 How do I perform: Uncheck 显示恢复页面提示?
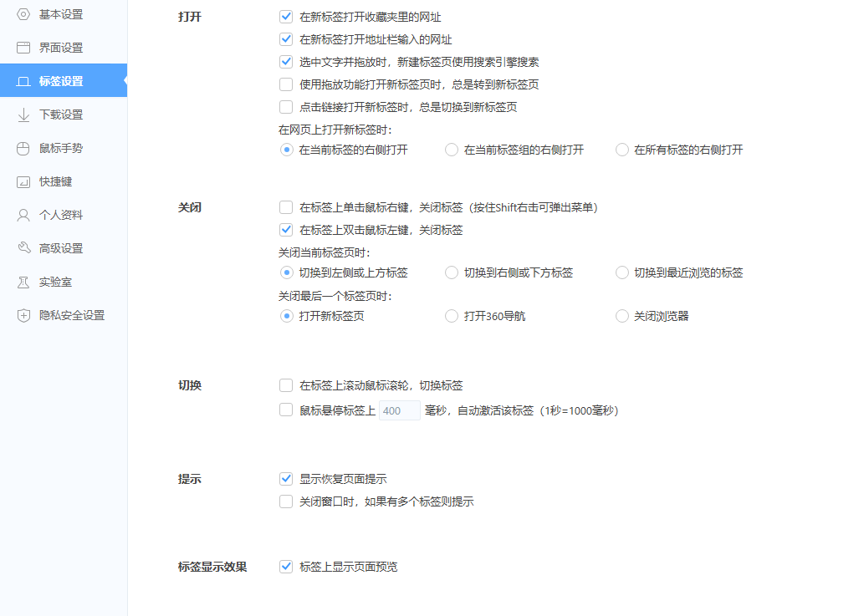point(286,479)
